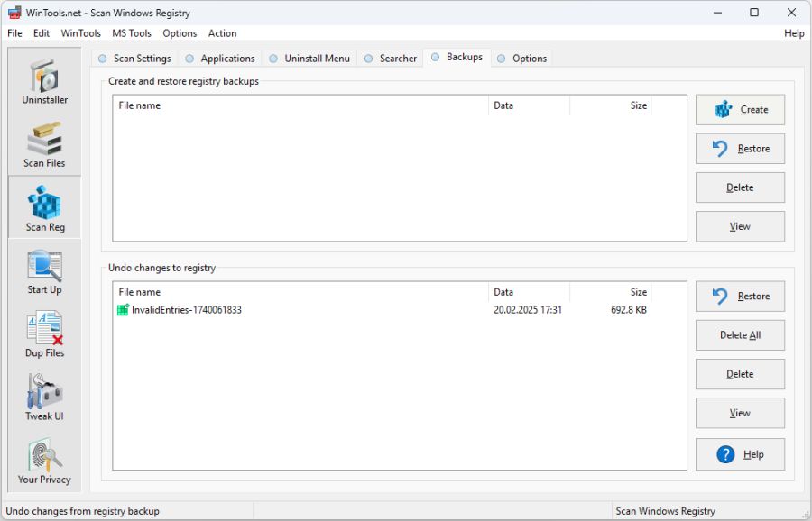812x521 pixels.
Task: Select the Your Privacy tool icon
Action: 43,459
